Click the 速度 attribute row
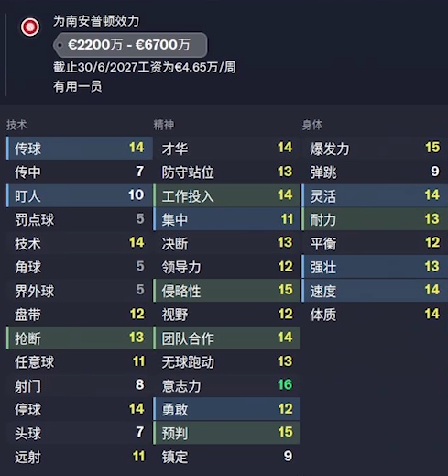The image size is (448, 476). 375,291
